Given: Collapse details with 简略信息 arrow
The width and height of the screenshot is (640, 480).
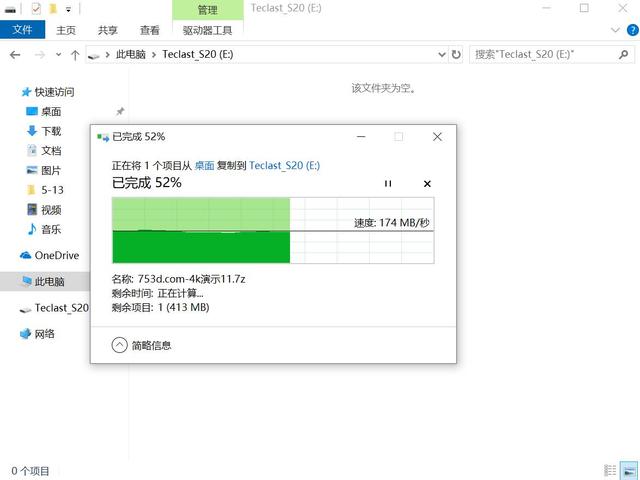Looking at the screenshot, I should 119,345.
